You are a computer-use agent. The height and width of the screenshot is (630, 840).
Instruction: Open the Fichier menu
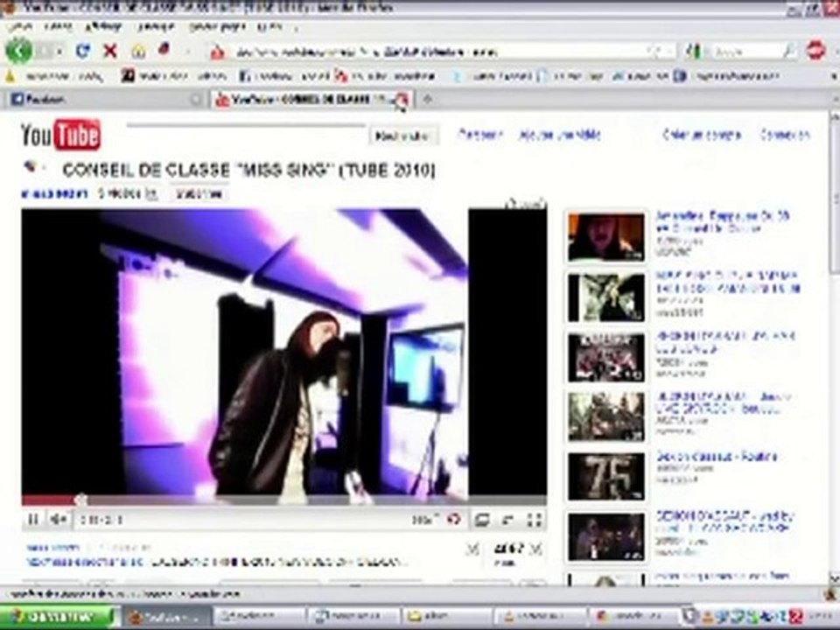(x=20, y=26)
